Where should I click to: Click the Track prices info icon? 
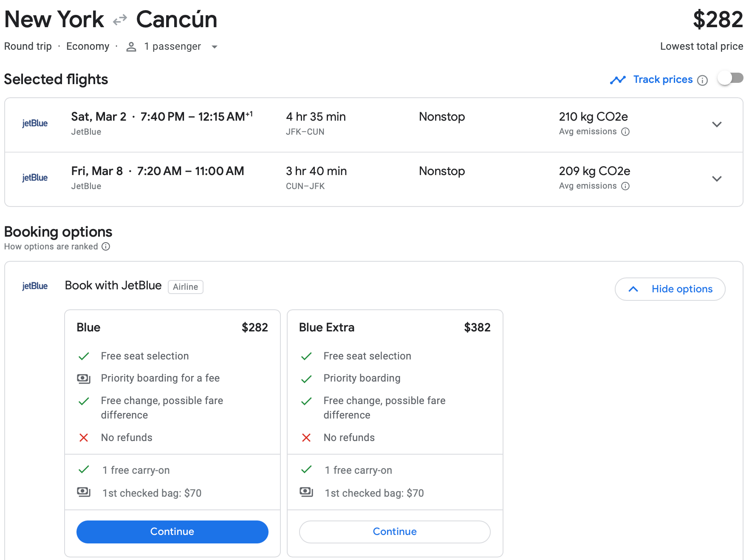pos(703,80)
